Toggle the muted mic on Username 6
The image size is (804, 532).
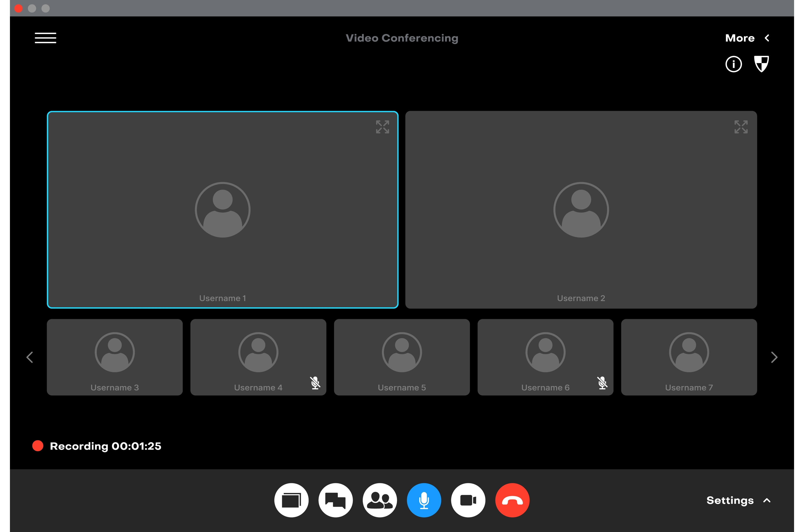point(602,383)
